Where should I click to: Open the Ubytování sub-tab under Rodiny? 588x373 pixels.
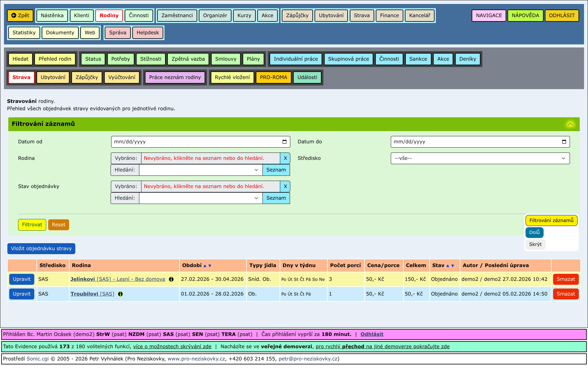[x=53, y=77]
